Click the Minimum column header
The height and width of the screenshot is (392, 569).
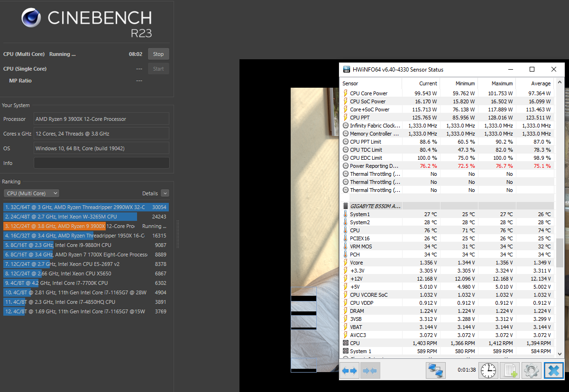tap(459, 83)
